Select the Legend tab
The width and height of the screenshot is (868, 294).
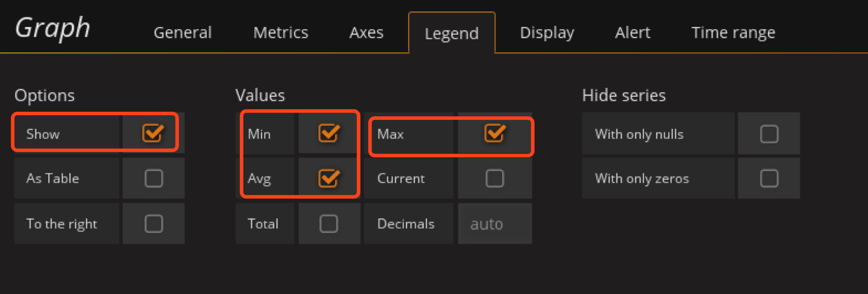pos(452,34)
